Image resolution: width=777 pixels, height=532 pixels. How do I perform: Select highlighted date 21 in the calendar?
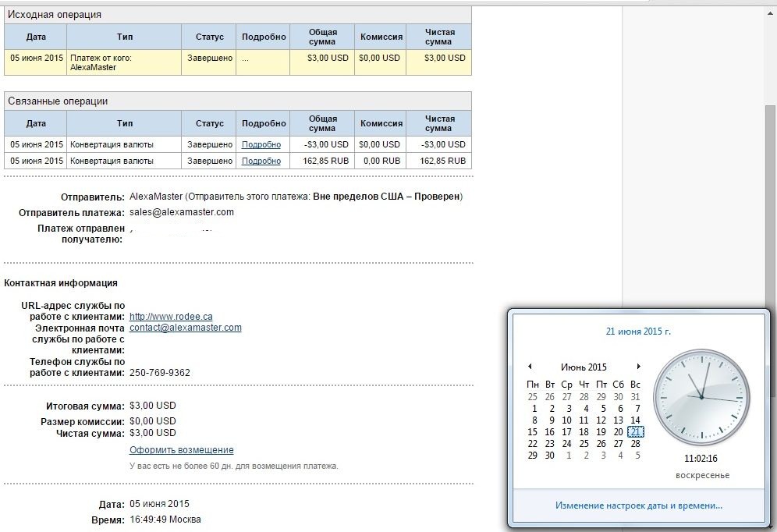[x=636, y=432]
